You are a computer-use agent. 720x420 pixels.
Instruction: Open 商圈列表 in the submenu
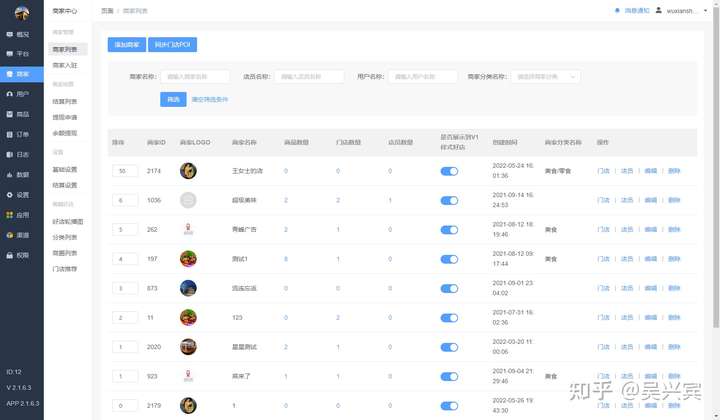65,253
